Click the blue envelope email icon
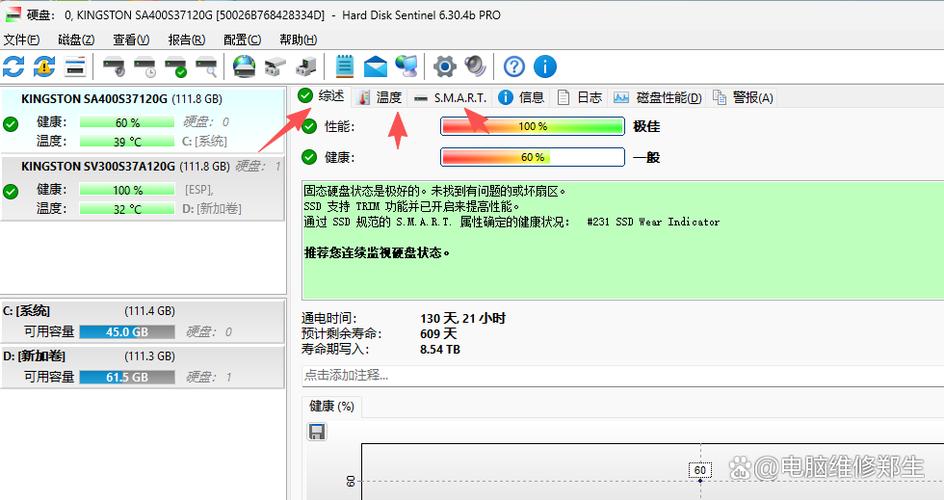The height and width of the screenshot is (500, 944). (376, 66)
